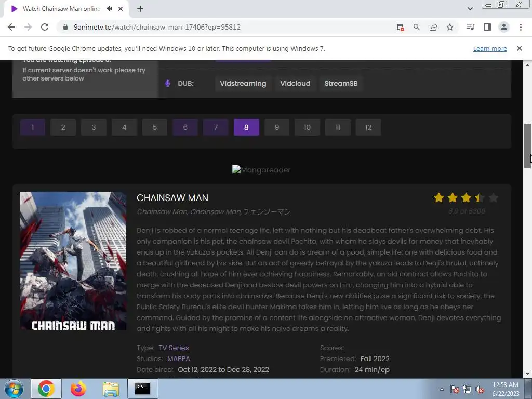Toggle the browser side panel icon
Image resolution: width=532 pixels, height=399 pixels.
(487, 27)
